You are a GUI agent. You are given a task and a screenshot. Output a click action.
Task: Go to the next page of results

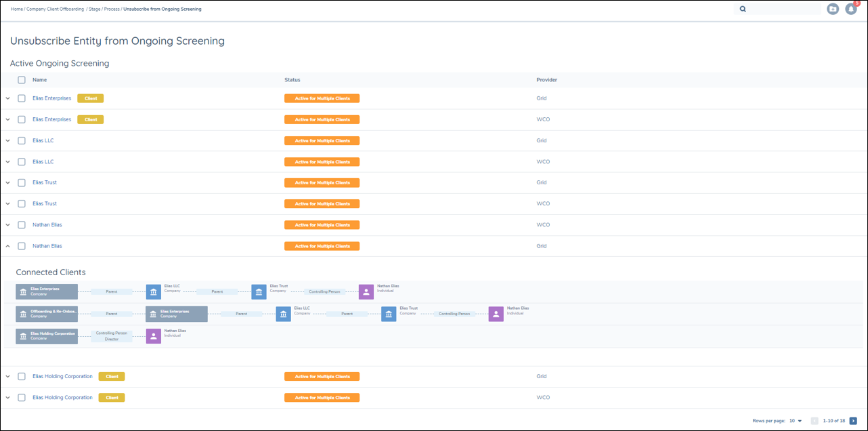click(853, 421)
